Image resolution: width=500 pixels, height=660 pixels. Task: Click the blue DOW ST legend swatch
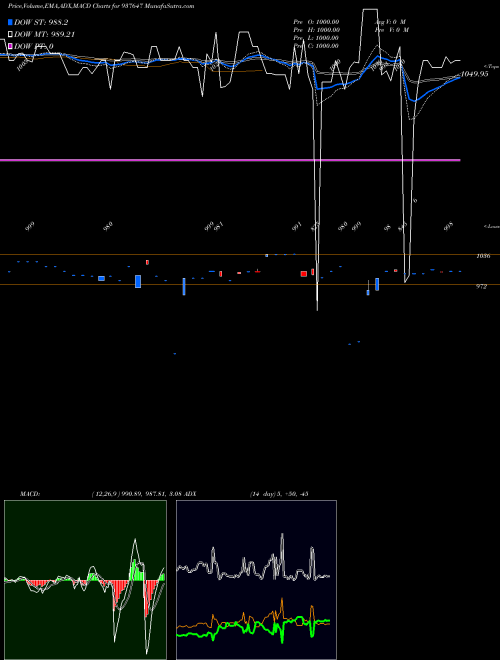[10, 22]
